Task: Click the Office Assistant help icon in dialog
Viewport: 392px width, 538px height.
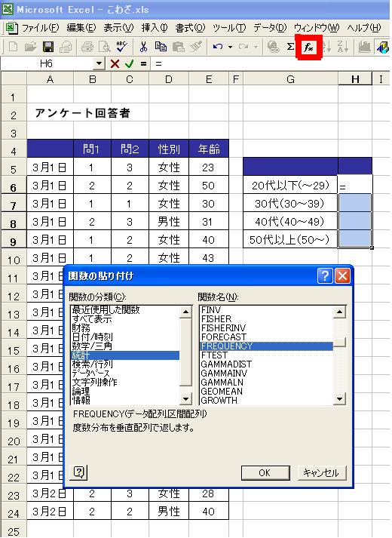Action: 79,472
